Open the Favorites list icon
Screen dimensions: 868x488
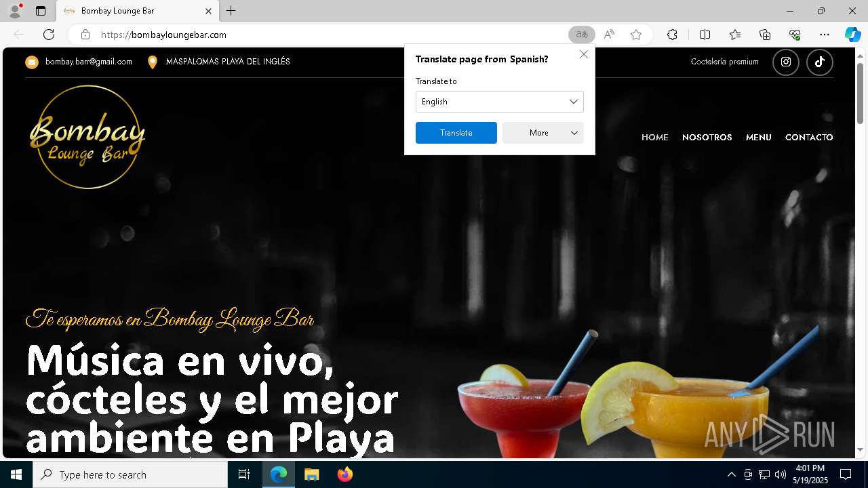click(x=735, y=35)
